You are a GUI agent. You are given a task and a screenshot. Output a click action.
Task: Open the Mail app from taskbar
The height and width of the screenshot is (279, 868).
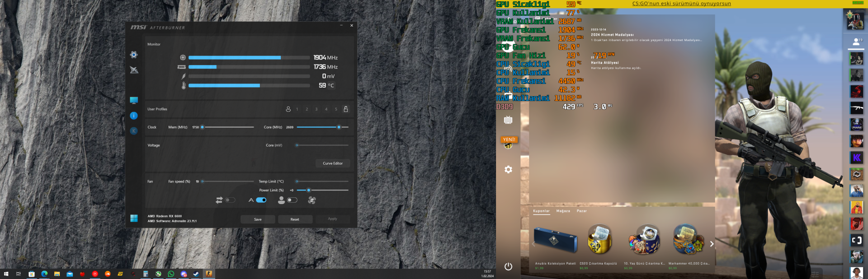pyautogui.click(x=70, y=274)
